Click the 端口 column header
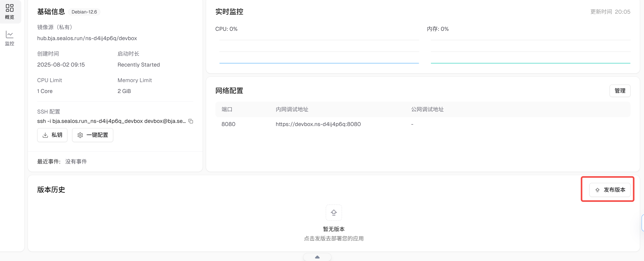The width and height of the screenshot is (644, 261). (x=227, y=109)
